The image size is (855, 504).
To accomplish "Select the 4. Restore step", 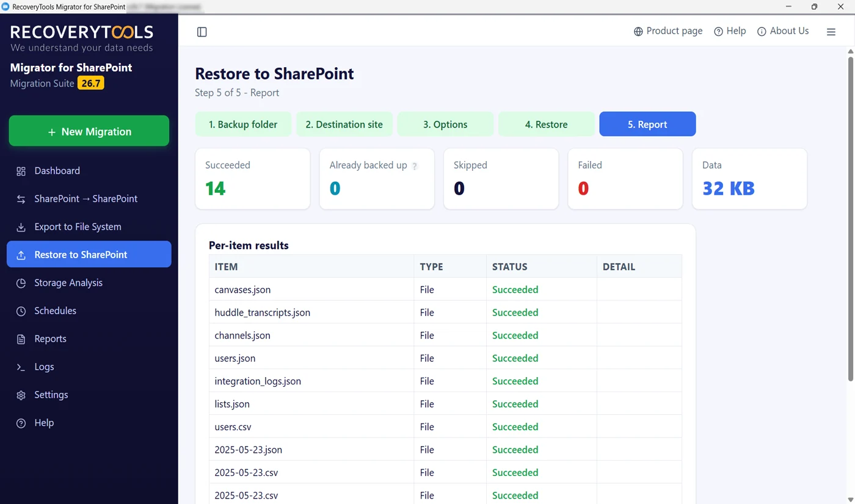I will [547, 124].
